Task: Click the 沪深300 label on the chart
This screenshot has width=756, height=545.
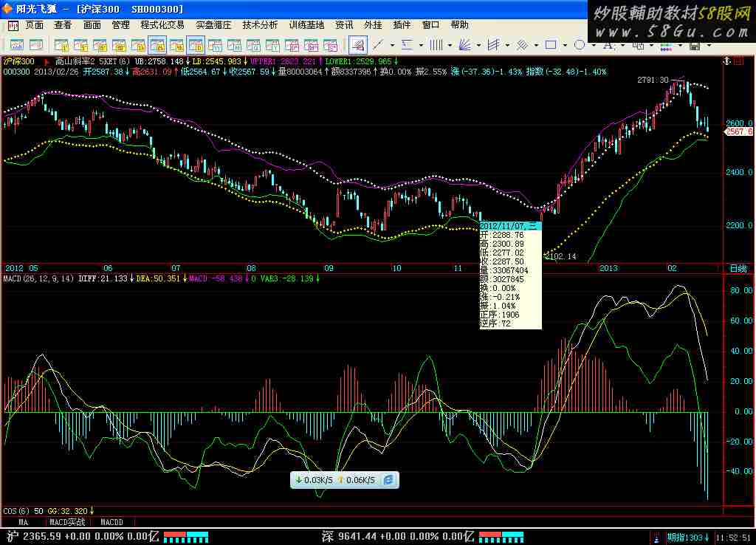Action: tap(19, 62)
